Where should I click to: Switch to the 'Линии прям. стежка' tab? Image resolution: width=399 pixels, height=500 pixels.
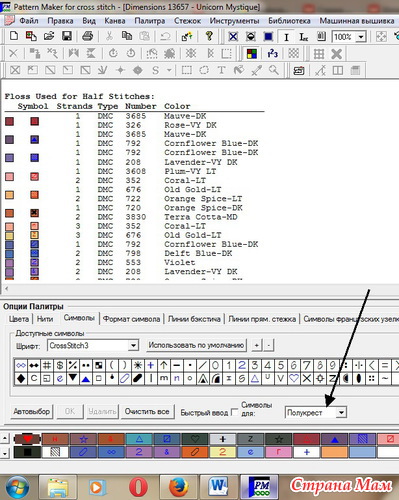click(x=262, y=319)
